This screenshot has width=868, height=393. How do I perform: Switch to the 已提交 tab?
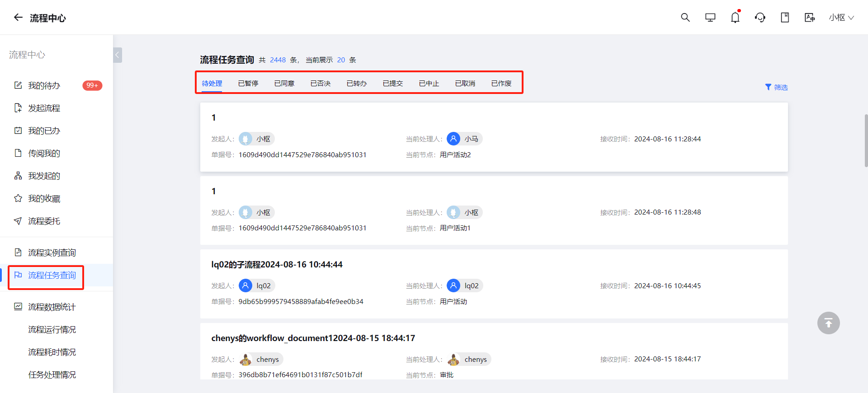393,84
